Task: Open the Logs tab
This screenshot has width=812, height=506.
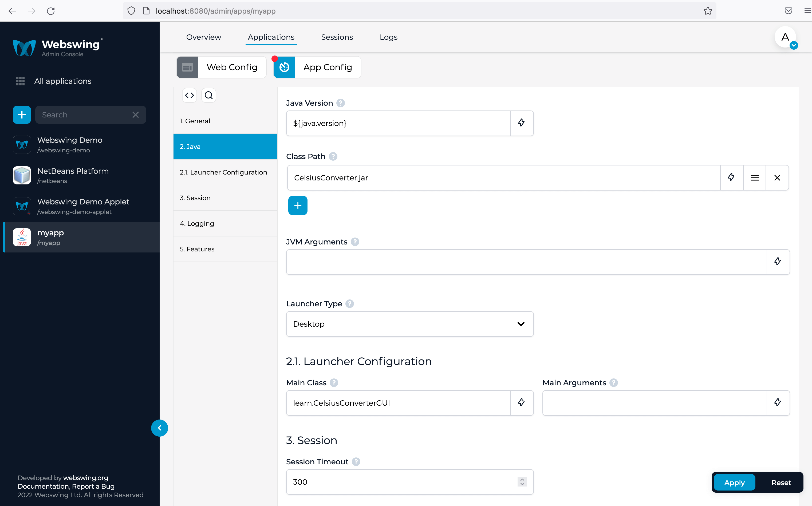Action: pyautogui.click(x=388, y=37)
